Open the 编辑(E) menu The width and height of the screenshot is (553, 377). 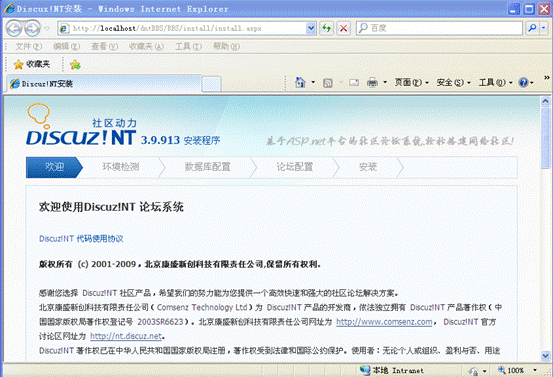pos(66,46)
